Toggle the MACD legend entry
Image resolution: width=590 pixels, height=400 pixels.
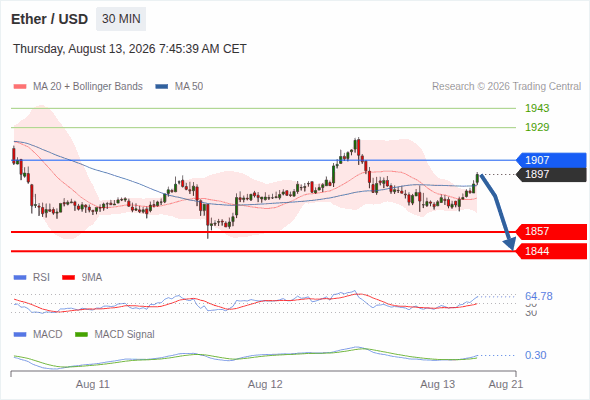click(38, 335)
